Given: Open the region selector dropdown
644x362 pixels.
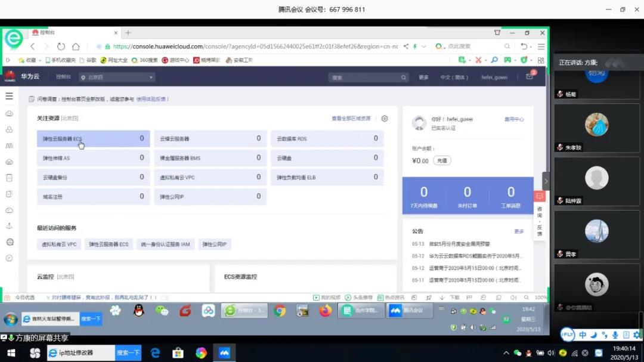Looking at the screenshot, I should click(117, 77).
